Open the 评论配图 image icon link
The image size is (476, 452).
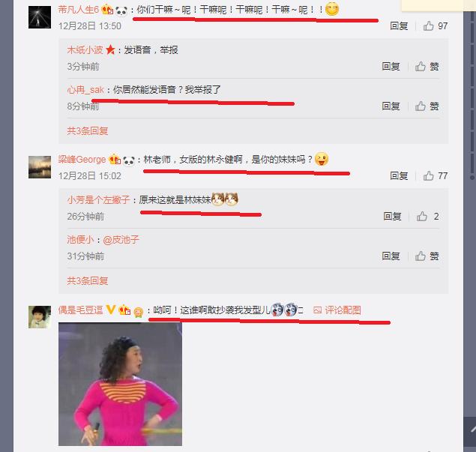pyautogui.click(x=337, y=310)
